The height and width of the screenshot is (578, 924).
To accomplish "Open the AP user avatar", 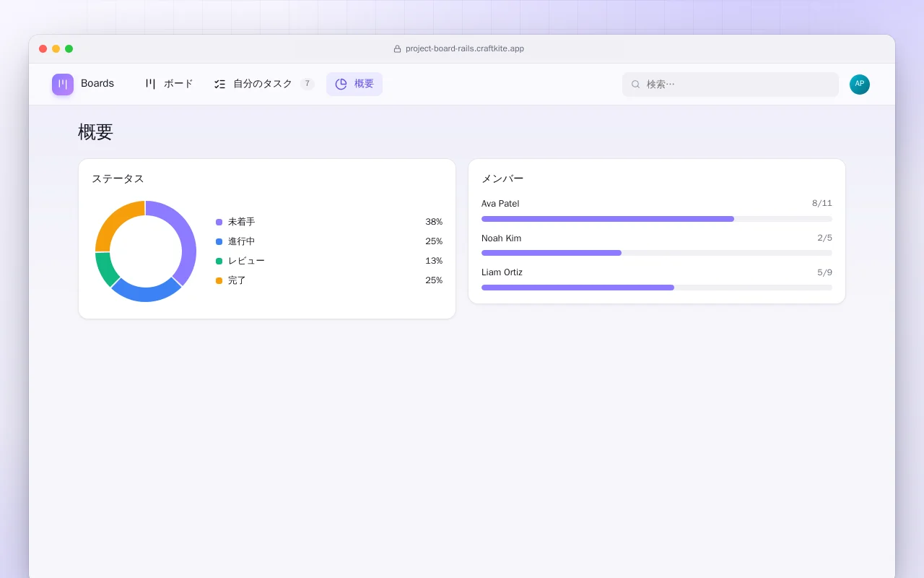I will (x=860, y=85).
